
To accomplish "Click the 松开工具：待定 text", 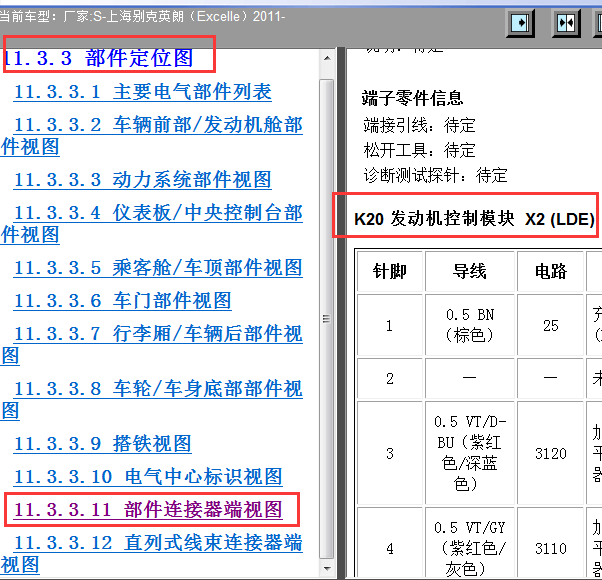I will [x=419, y=150].
